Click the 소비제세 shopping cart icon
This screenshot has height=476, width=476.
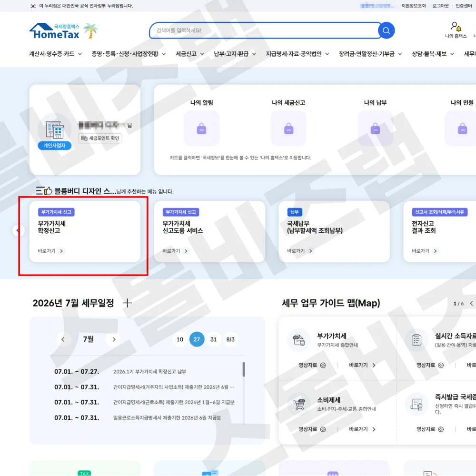(299, 404)
